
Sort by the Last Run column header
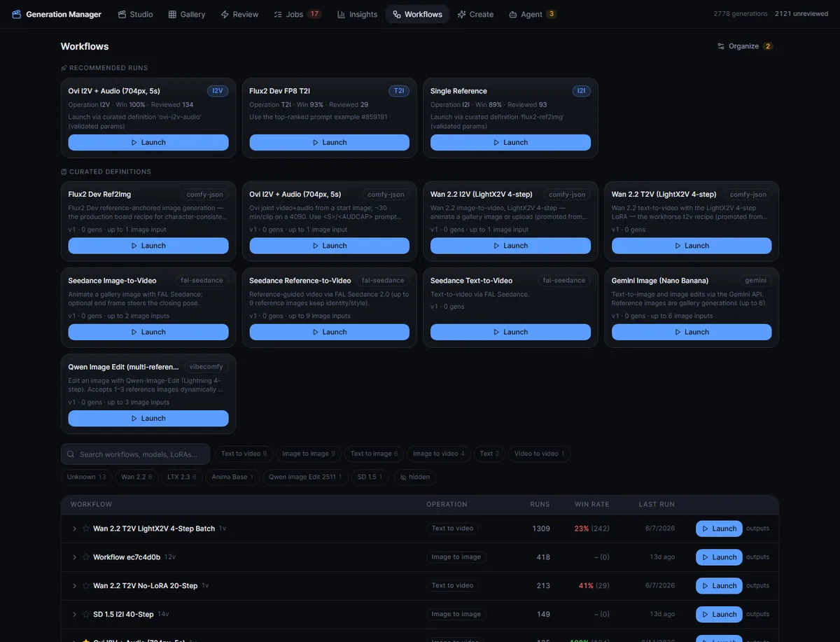657,504
